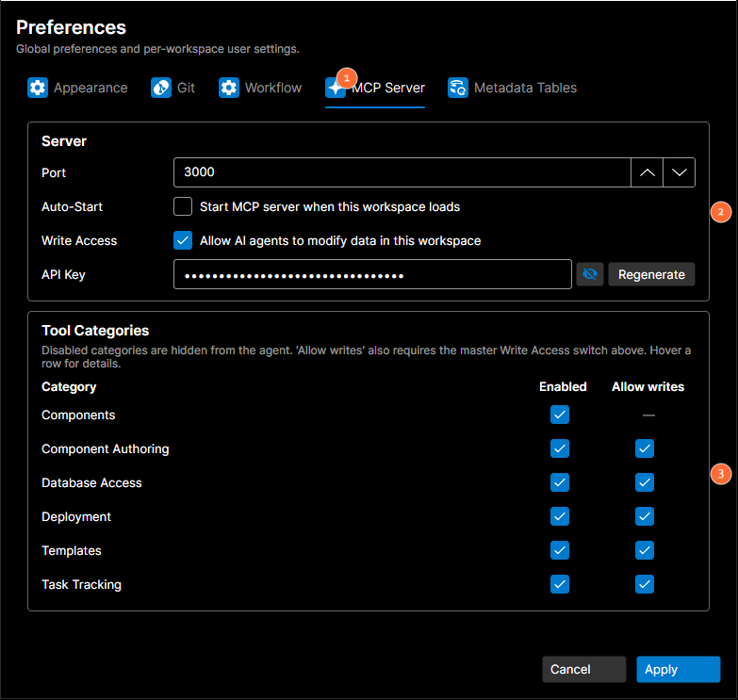Viewport: 738px width, 700px height.
Task: Click the 'Start MCP server when this workspace loads' text
Action: coord(330,207)
